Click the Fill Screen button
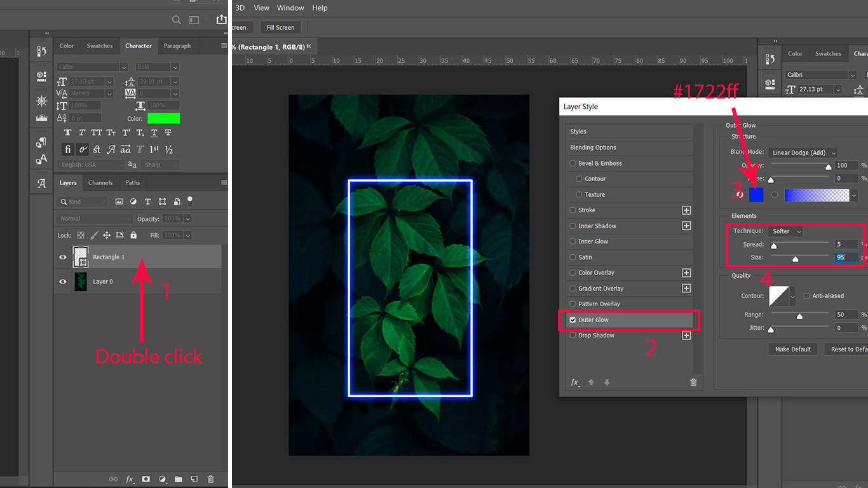This screenshot has height=488, width=868. pyautogui.click(x=280, y=27)
